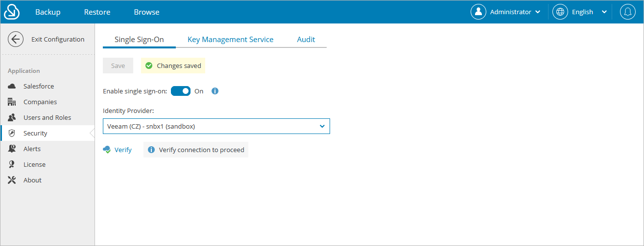Click the Users and Roles people icon
The image size is (644, 246).
[12, 118]
